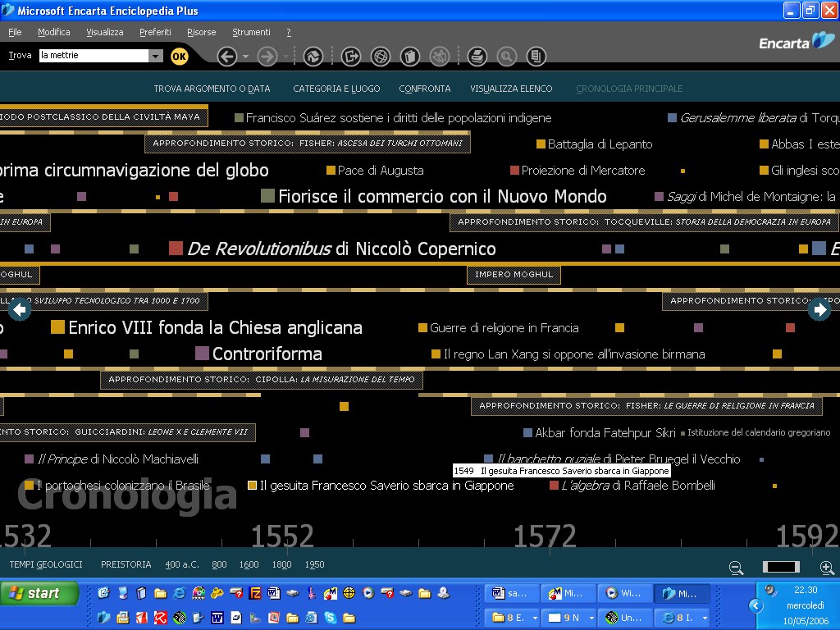Open the Preferiti menu
The width and height of the screenshot is (840, 630).
coord(155,32)
